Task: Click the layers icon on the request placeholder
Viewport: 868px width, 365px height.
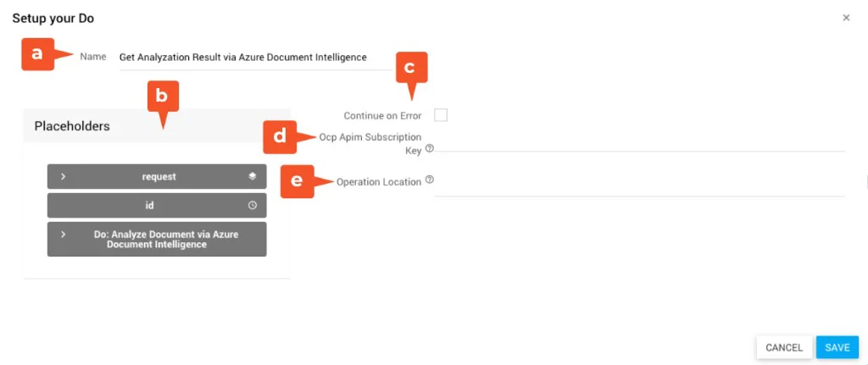Action: pos(252,176)
